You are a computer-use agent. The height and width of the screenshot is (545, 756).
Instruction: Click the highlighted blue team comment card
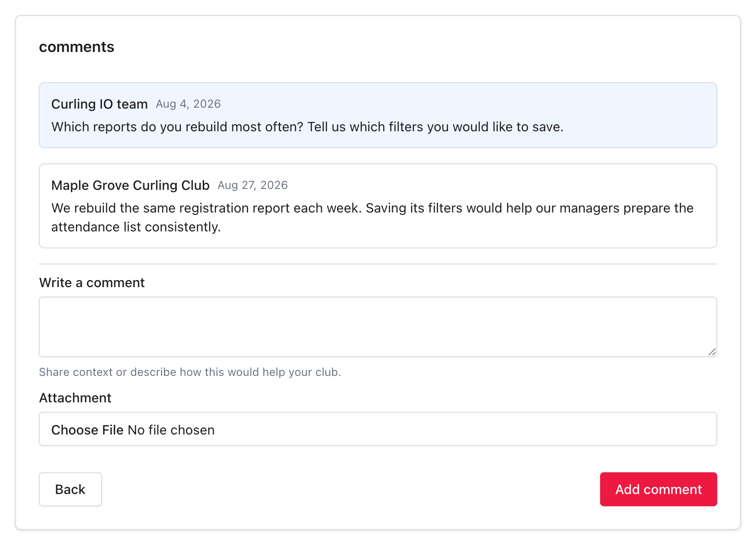coord(378,115)
